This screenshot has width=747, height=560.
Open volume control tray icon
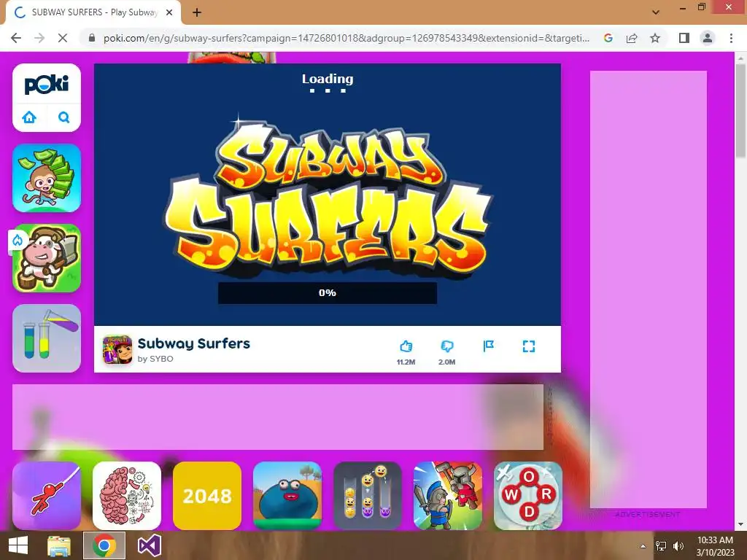678,546
